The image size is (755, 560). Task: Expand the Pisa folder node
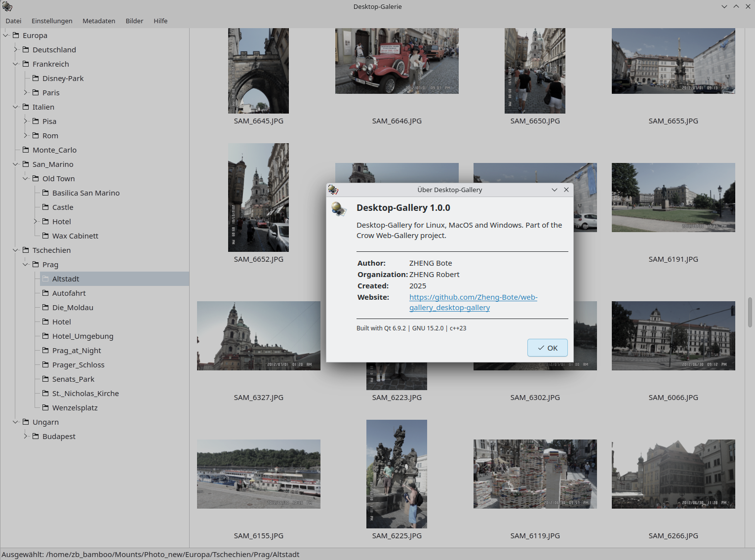pos(26,121)
